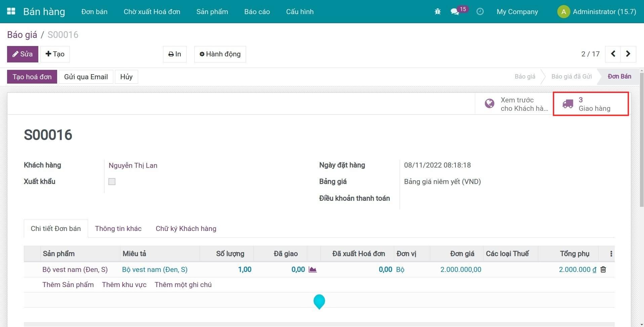
Task: Open the apps grid menu icon
Action: click(11, 11)
